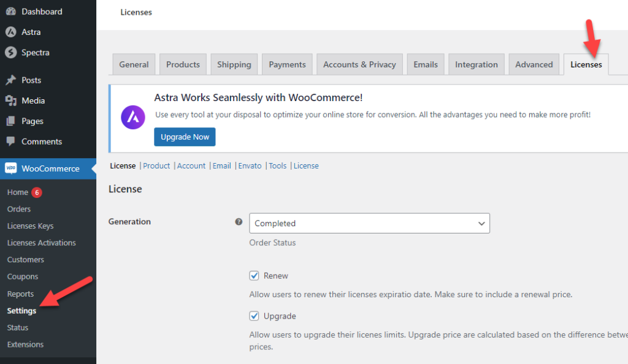Switch to the Integration tab
The height and width of the screenshot is (364, 628).
click(476, 64)
